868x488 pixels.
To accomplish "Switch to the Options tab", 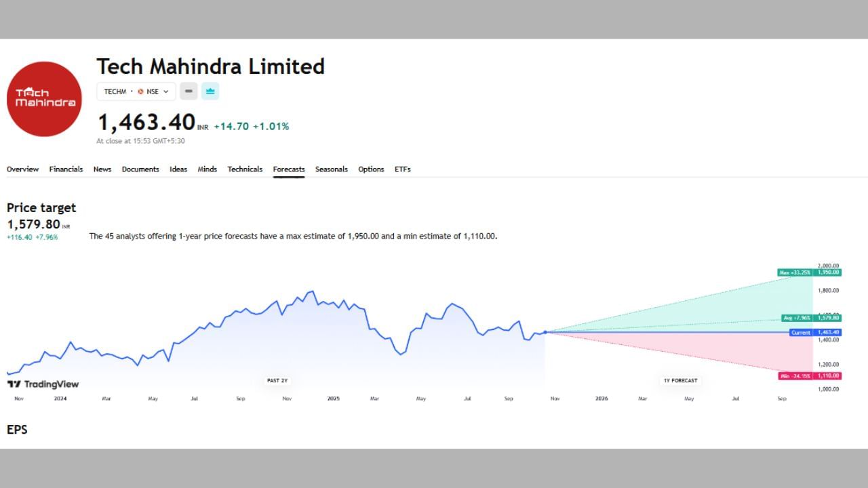I will [371, 169].
